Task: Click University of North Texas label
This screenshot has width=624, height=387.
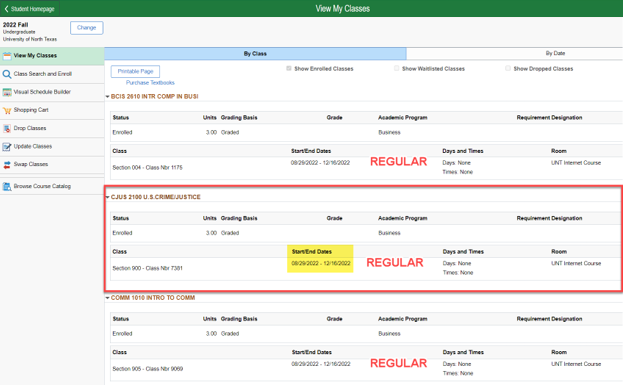Action: coord(30,39)
